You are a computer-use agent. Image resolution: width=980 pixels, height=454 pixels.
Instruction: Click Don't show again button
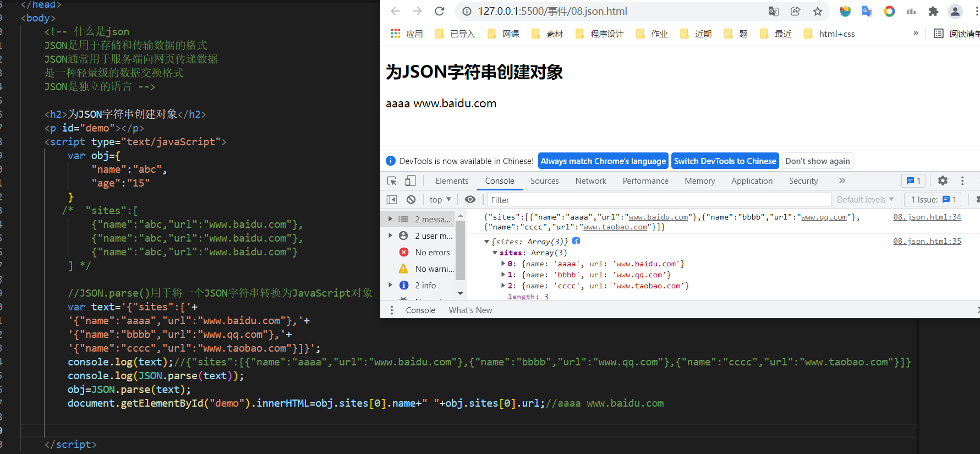(x=818, y=161)
